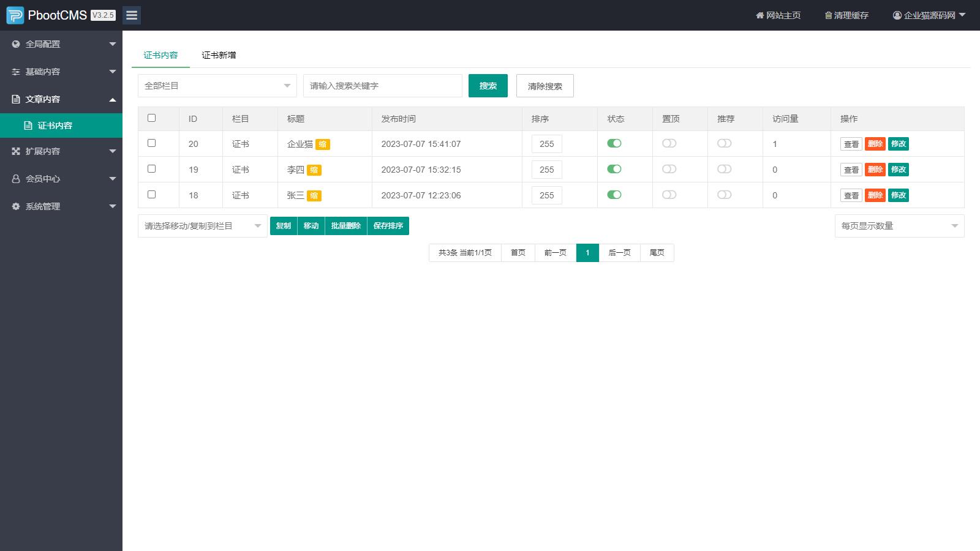980x551 pixels.
Task: Open the 全部栏目 category dropdown
Action: tap(217, 86)
